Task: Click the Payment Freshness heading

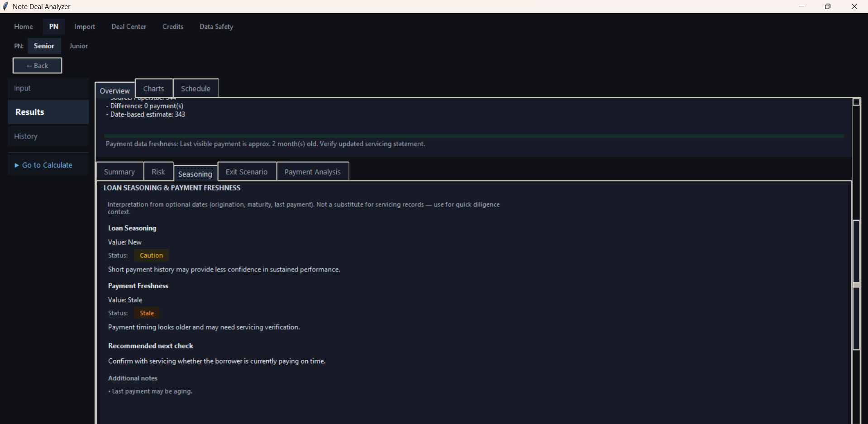Action: point(138,286)
